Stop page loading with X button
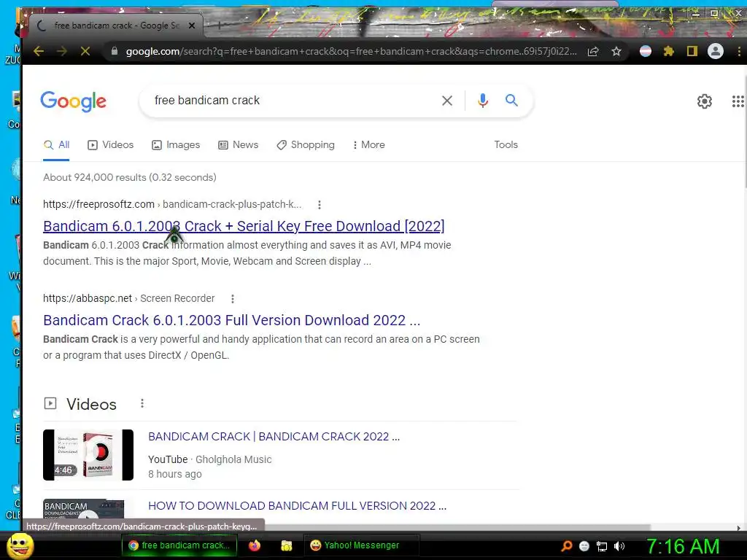The width and height of the screenshot is (747, 560). pyautogui.click(x=85, y=51)
